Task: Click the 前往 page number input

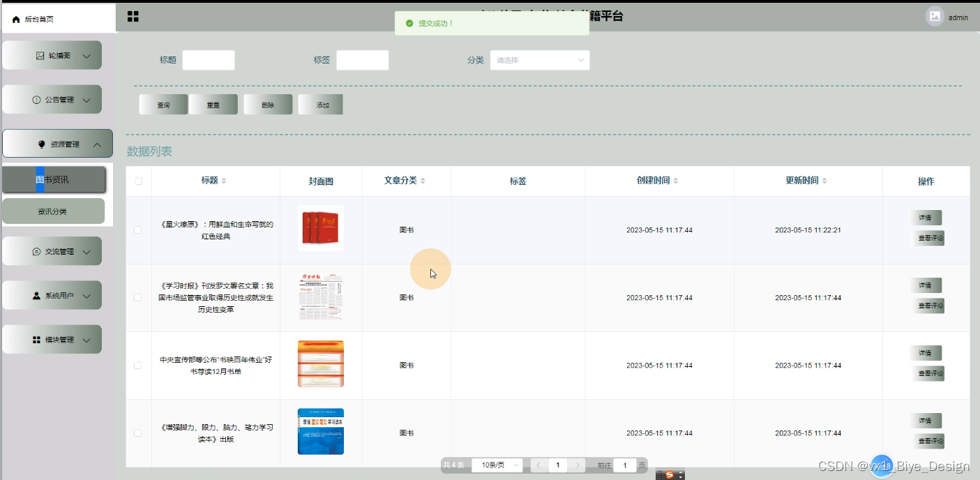Action: (625, 465)
